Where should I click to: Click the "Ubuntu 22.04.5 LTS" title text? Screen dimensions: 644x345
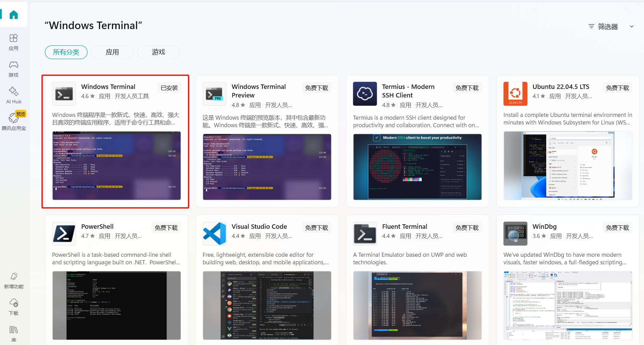coord(561,87)
